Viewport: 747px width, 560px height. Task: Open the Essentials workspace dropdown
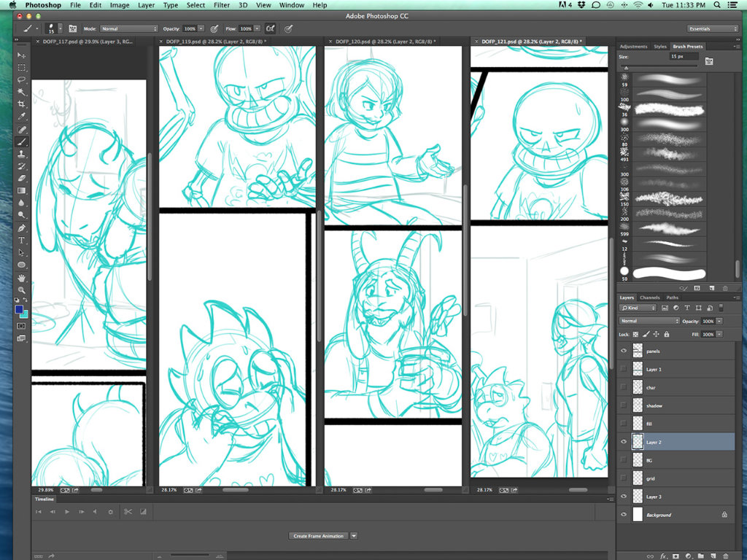[x=713, y=28]
